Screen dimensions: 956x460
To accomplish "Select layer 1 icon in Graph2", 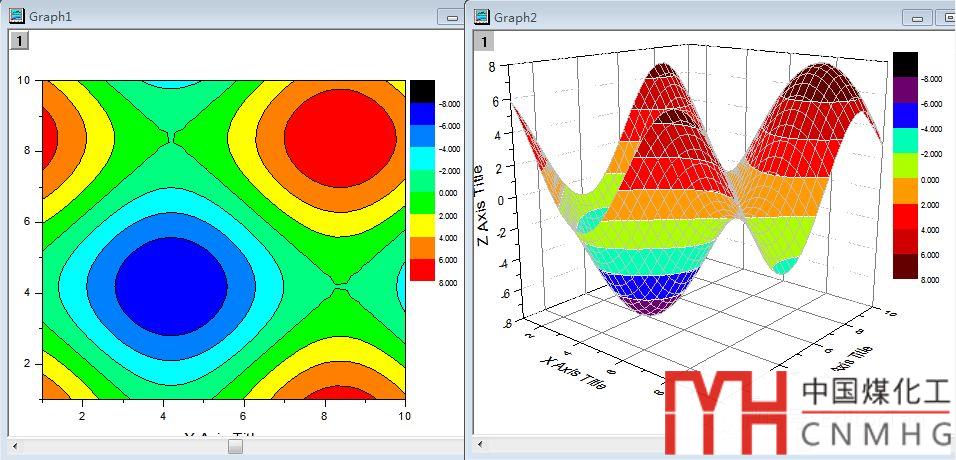I will click(484, 41).
